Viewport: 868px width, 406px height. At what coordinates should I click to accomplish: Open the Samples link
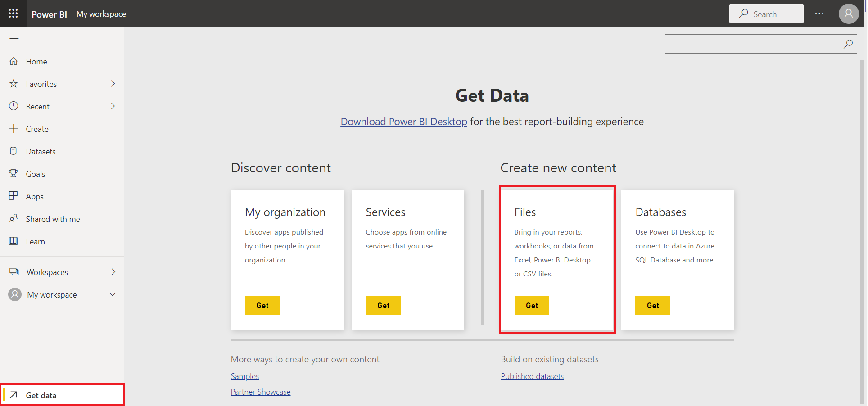click(x=245, y=376)
